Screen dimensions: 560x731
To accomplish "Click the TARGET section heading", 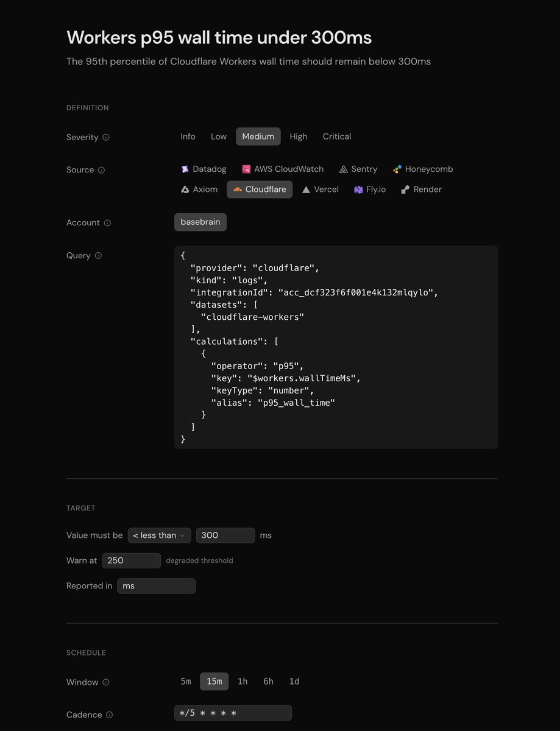I will tap(81, 508).
